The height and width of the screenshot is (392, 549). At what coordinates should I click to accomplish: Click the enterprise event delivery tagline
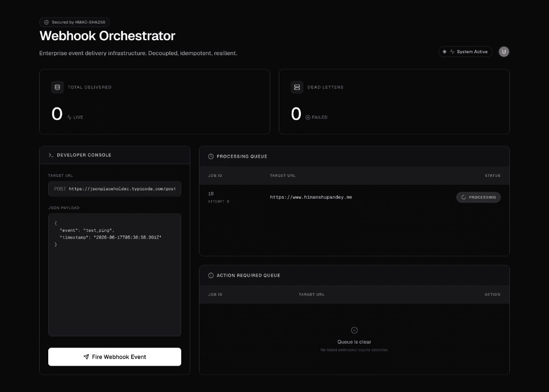pos(138,53)
